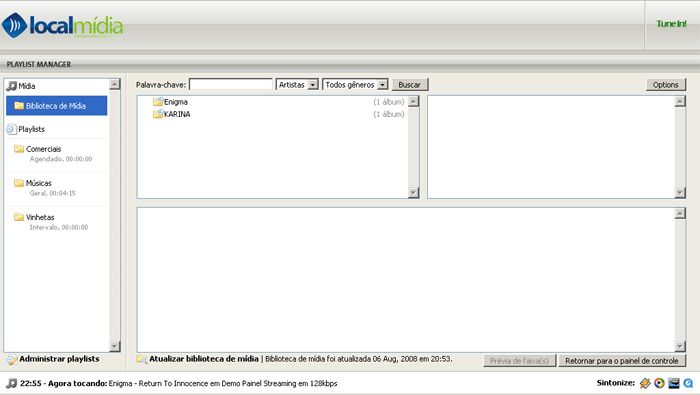This screenshot has width=700, height=395.
Task: Click the now playing music note icon
Action: coord(12,383)
